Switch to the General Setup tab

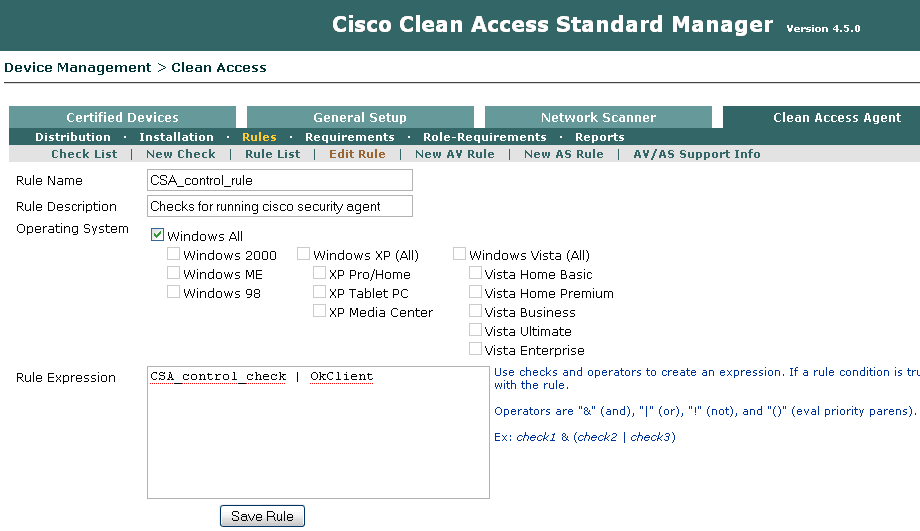pos(360,118)
